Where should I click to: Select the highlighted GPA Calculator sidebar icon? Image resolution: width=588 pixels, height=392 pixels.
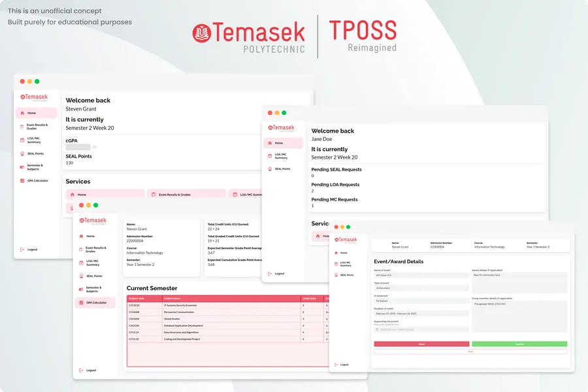(x=81, y=302)
